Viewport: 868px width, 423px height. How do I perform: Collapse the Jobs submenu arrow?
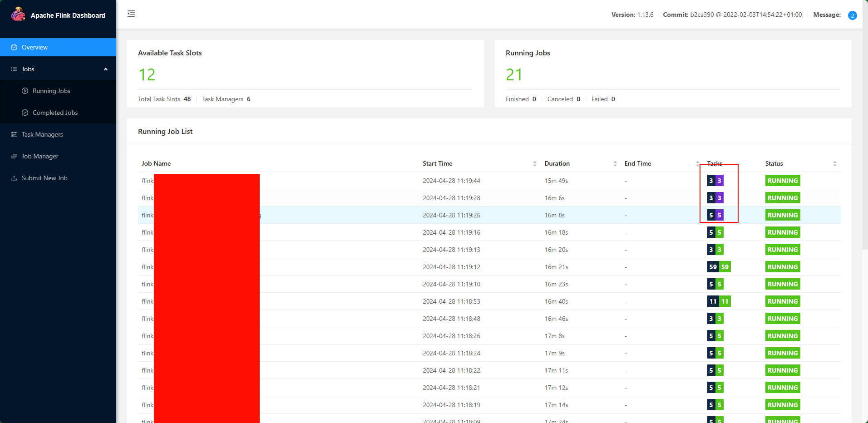106,69
